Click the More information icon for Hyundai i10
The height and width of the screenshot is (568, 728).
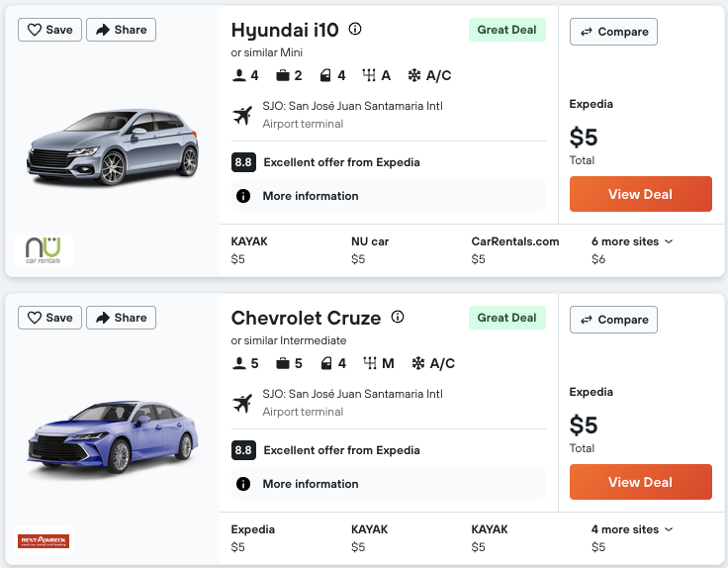243,196
